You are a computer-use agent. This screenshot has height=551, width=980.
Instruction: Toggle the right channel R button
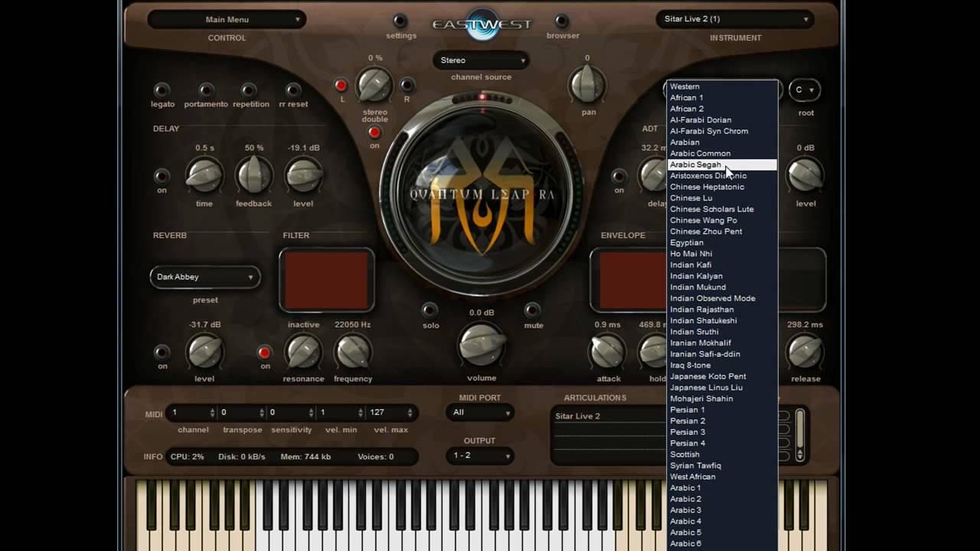[x=407, y=85]
